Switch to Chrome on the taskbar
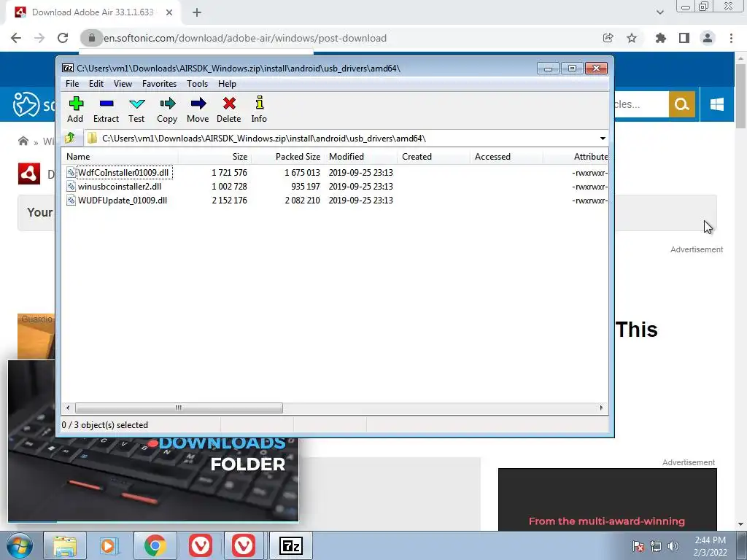The width and height of the screenshot is (747, 560). 155,545
